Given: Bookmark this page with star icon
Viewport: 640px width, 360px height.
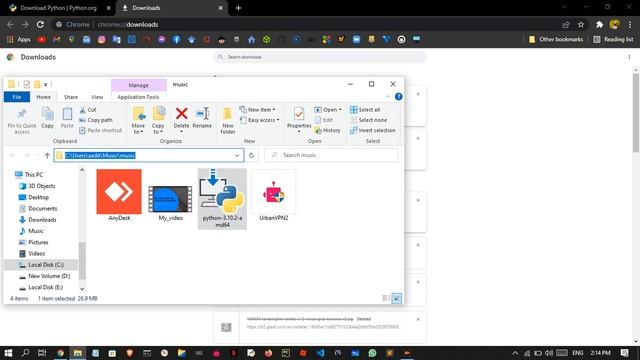Looking at the screenshot, I should pyautogui.click(x=581, y=24).
